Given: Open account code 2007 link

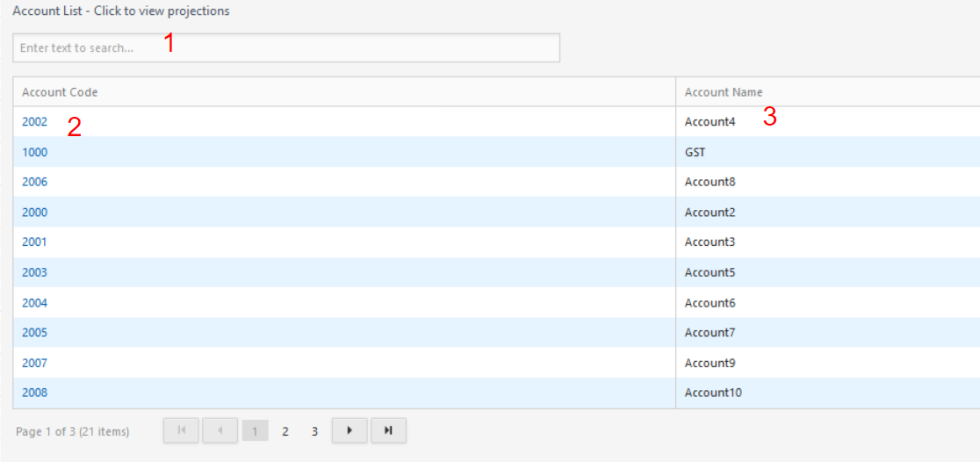Looking at the screenshot, I should pyautogui.click(x=34, y=363).
